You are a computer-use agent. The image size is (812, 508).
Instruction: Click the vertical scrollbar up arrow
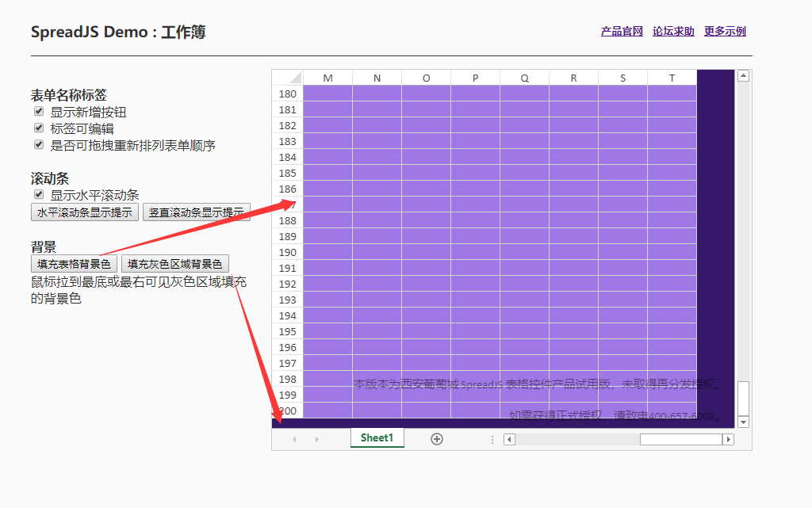coord(743,74)
